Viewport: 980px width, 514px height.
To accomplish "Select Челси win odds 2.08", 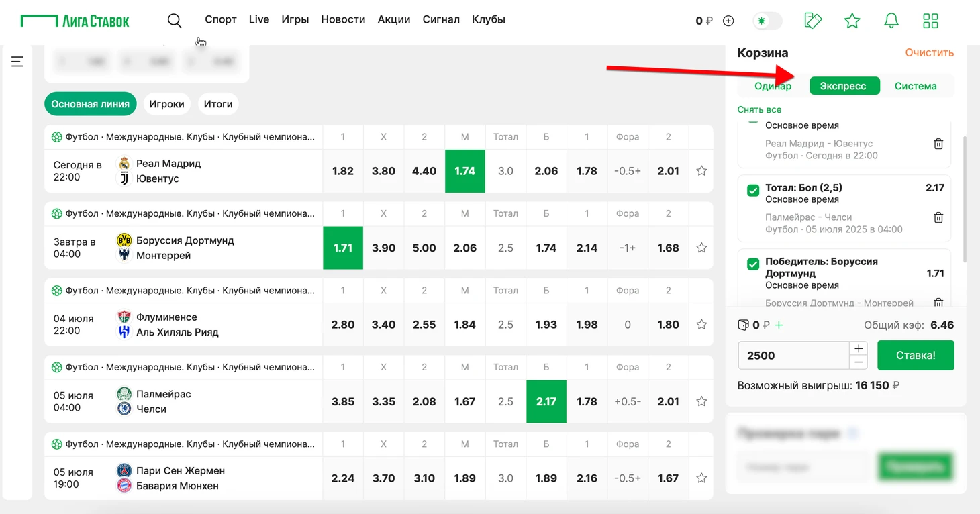I will (x=424, y=401).
